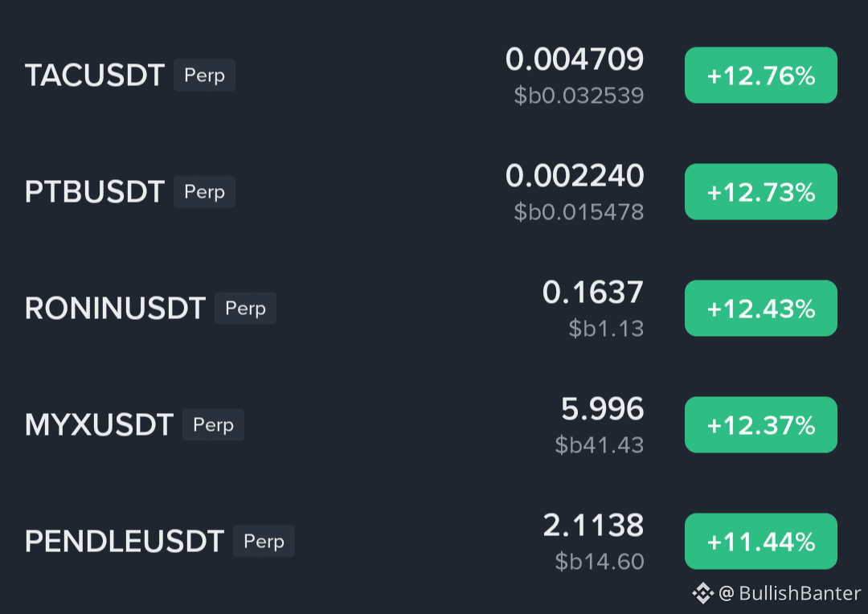The height and width of the screenshot is (614, 868).
Task: Open the TACUSDT ticker
Action: (x=94, y=75)
